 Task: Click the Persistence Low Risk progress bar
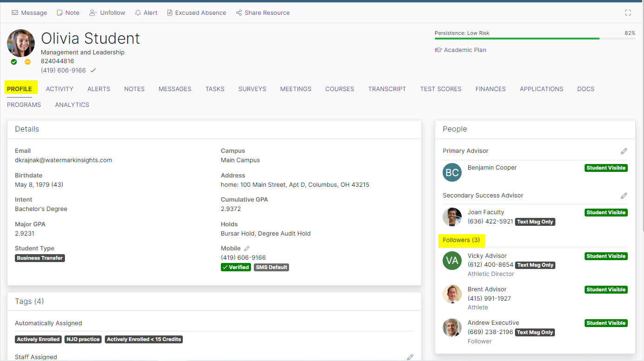pyautogui.click(x=535, y=39)
